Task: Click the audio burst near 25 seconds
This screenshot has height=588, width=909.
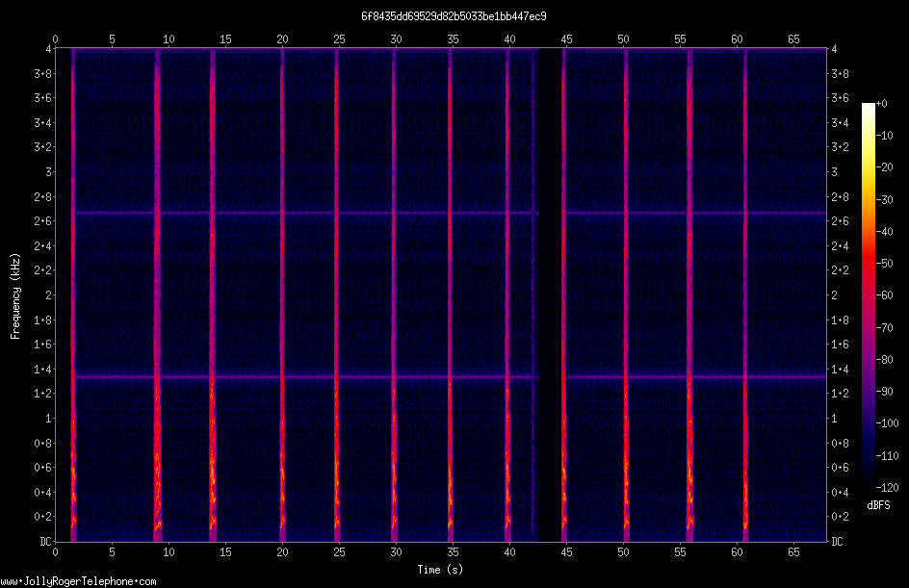Action: point(336,295)
